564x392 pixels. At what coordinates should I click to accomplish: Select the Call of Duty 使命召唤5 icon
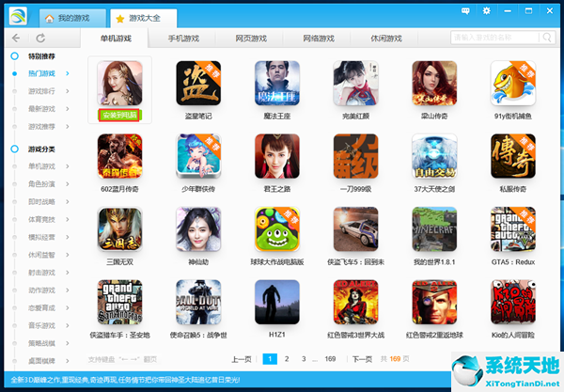click(198, 302)
